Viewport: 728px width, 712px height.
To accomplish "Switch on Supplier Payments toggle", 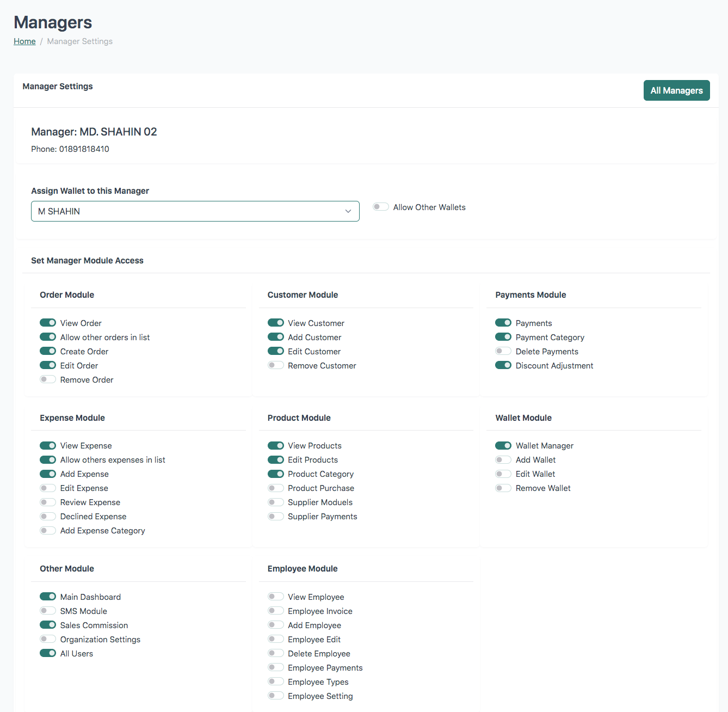I will (276, 516).
